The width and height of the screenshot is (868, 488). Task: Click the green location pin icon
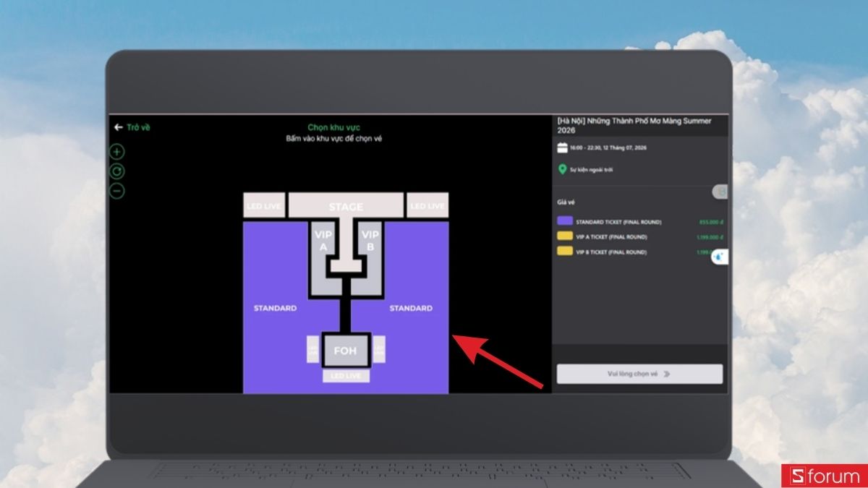point(562,169)
